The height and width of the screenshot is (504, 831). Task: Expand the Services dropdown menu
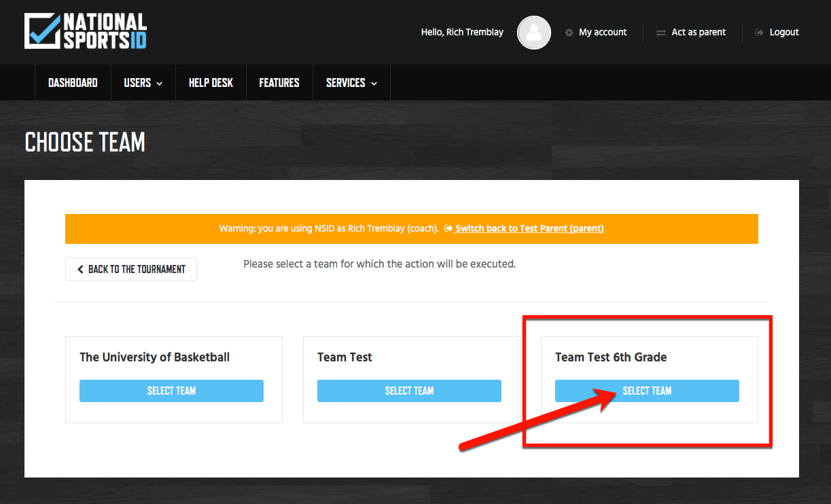[x=351, y=83]
